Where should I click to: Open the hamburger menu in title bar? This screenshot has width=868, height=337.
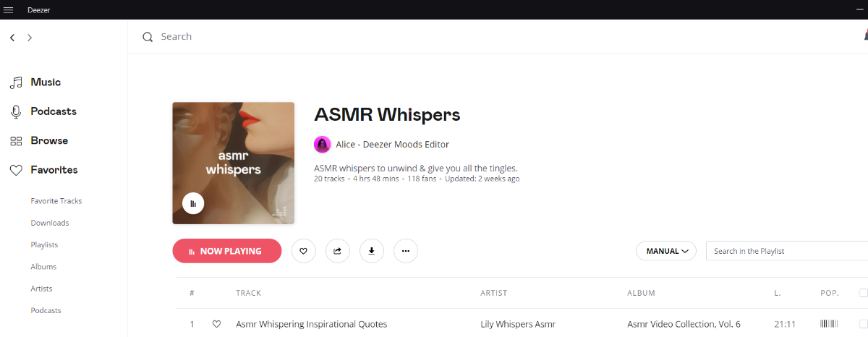pos(9,9)
